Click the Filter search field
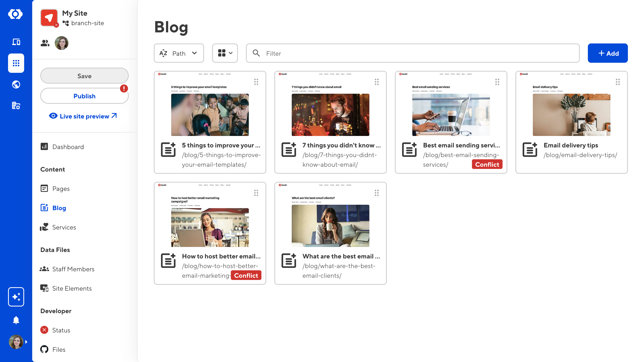The height and width of the screenshot is (362, 644). click(413, 53)
